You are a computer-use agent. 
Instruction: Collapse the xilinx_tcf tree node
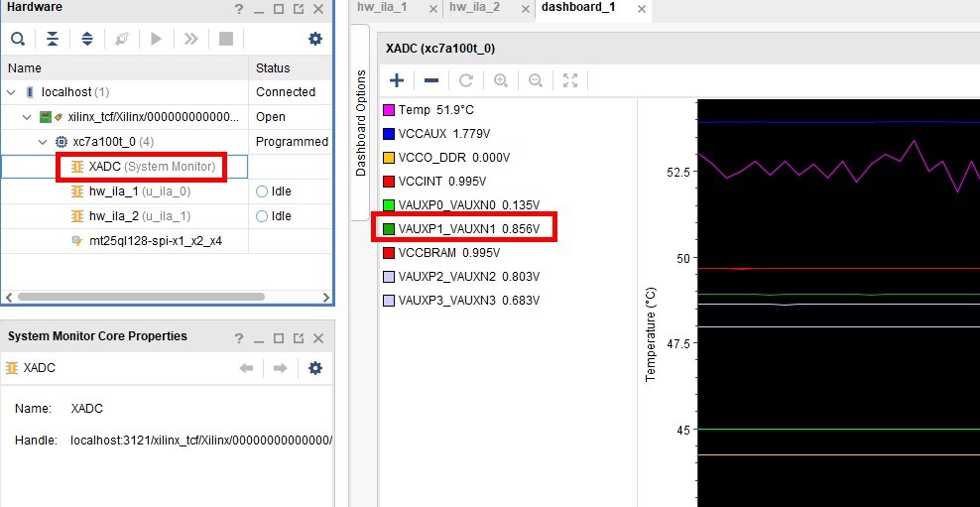click(x=26, y=117)
